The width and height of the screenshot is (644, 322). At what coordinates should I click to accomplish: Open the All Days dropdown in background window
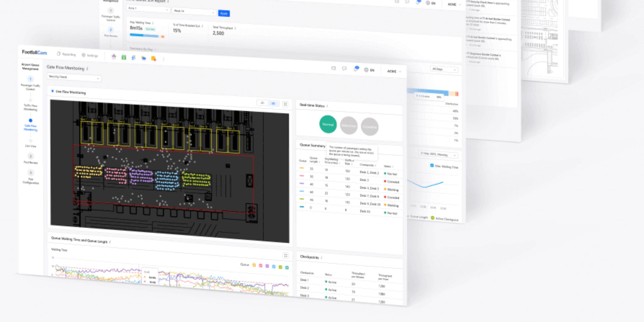coord(444,69)
